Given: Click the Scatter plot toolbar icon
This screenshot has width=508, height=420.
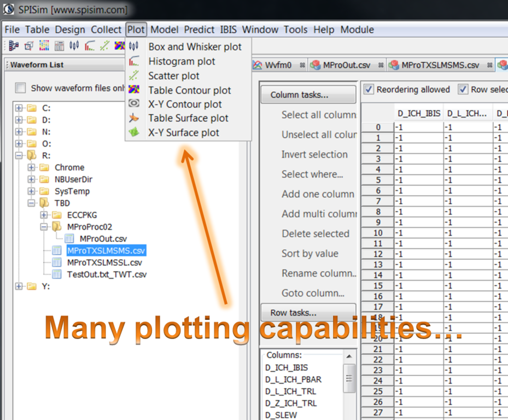Looking at the screenshot, I should tap(104, 46).
